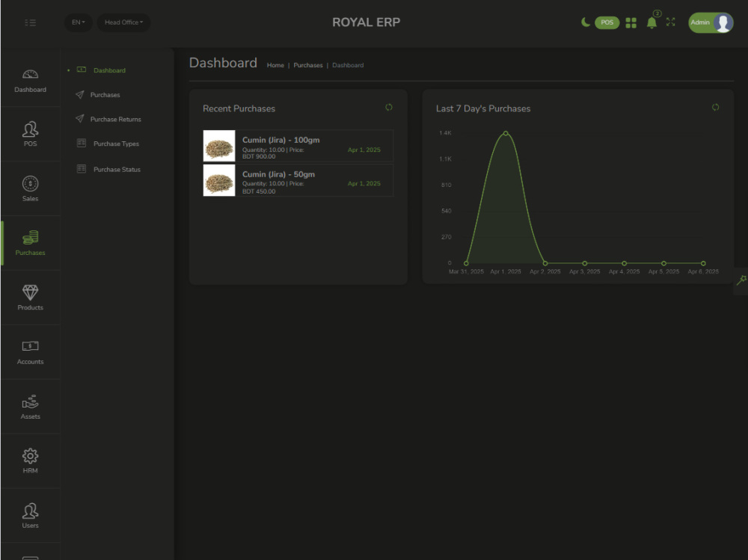
Task: Open the Purchase Types submenu item
Action: click(116, 144)
